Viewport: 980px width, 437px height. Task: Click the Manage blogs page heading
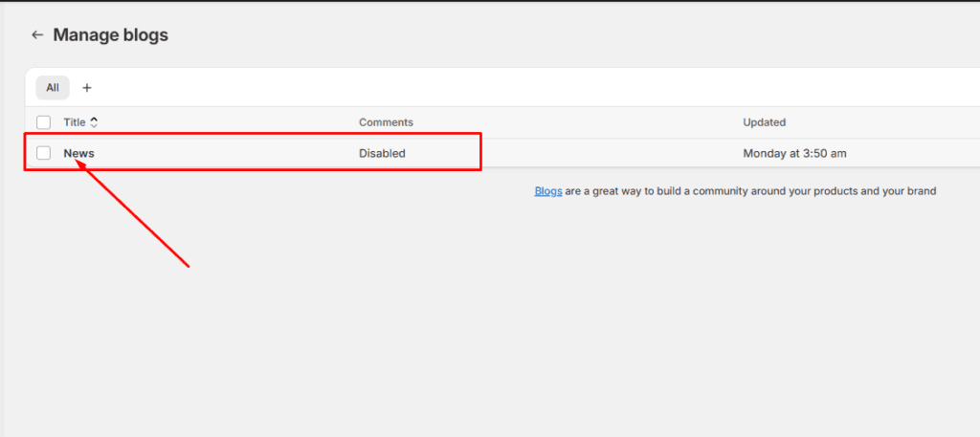tap(111, 35)
